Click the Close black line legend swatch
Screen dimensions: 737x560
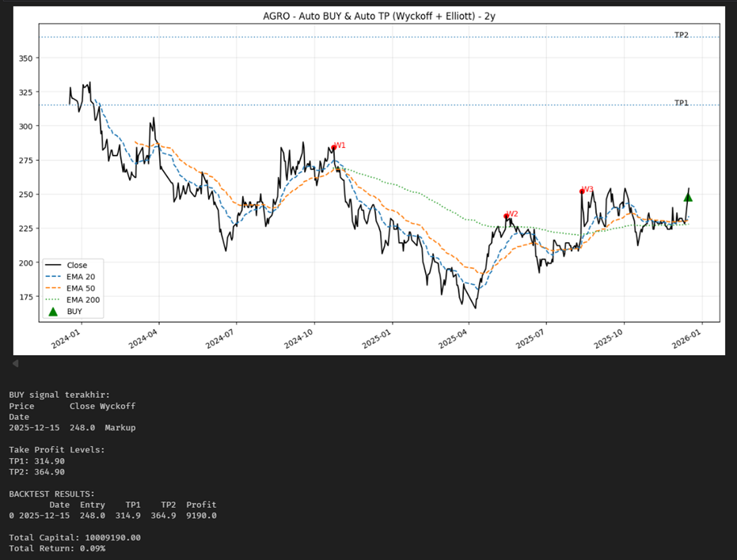[53, 265]
